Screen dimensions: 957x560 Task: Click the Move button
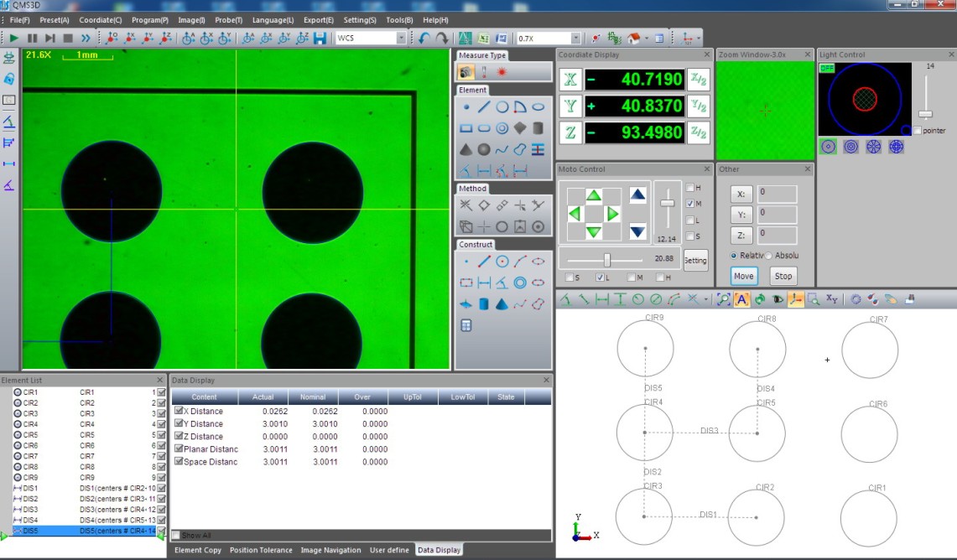[743, 277]
